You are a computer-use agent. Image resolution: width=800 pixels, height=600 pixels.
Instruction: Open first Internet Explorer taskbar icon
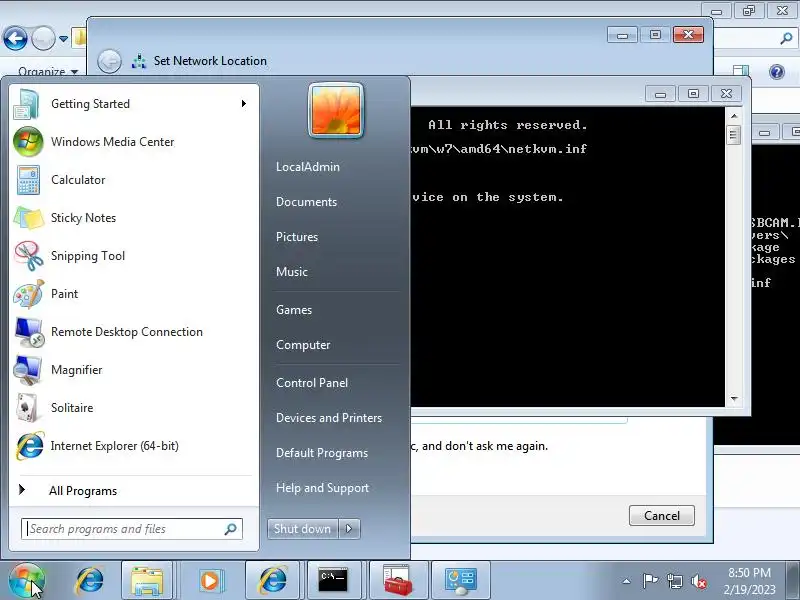pyautogui.click(x=89, y=581)
